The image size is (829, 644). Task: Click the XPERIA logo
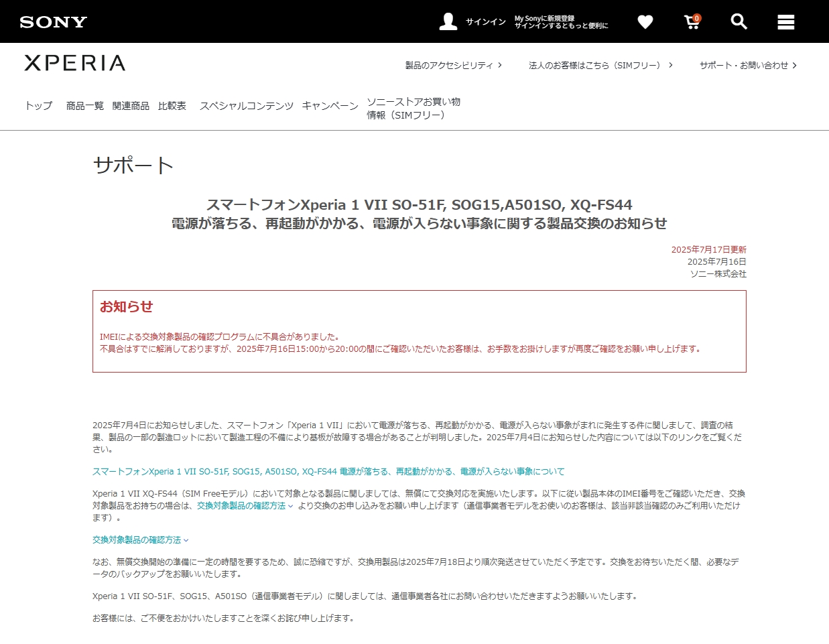coord(74,63)
